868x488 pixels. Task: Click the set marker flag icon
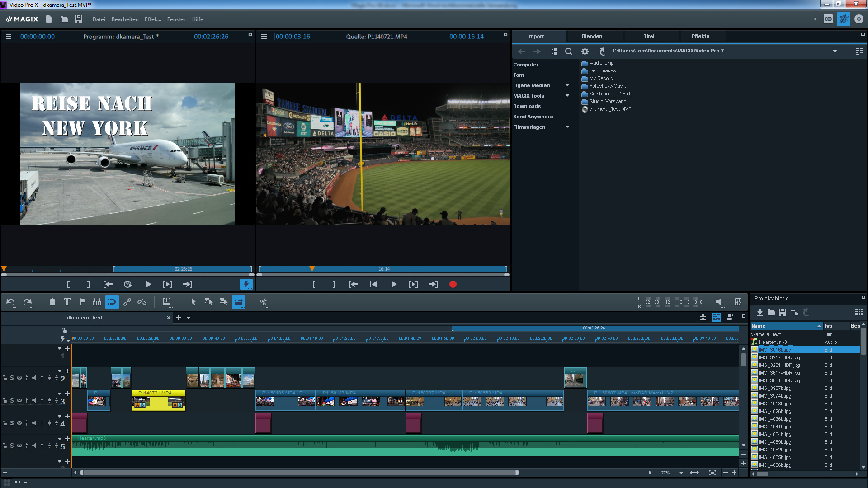(82, 302)
